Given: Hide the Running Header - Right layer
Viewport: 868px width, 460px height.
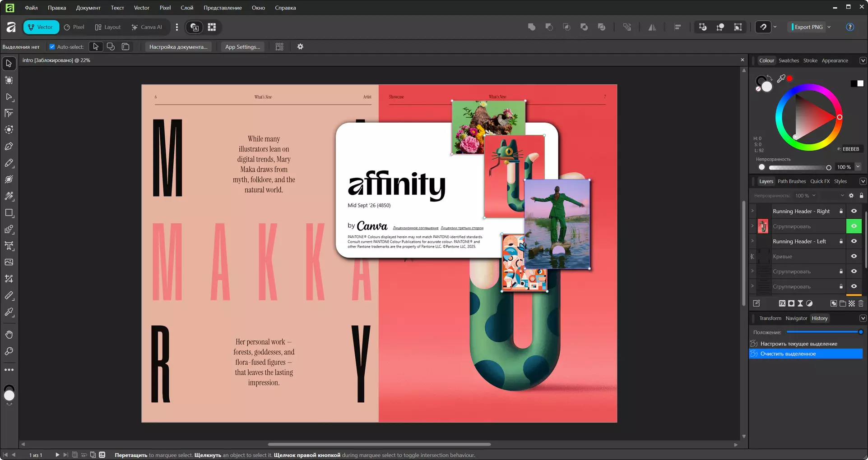Looking at the screenshot, I should (x=854, y=211).
